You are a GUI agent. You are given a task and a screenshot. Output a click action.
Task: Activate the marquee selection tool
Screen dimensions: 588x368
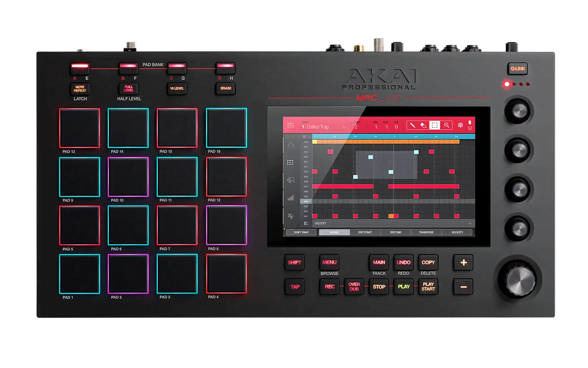coord(435,126)
